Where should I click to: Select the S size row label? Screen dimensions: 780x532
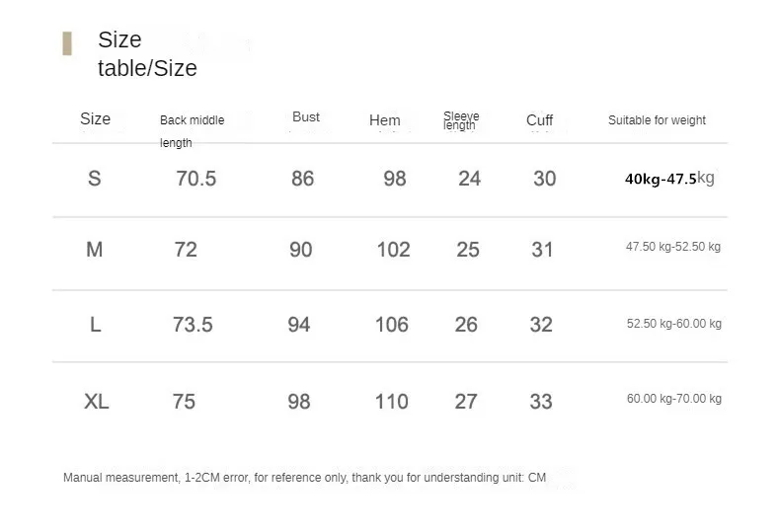(x=95, y=179)
